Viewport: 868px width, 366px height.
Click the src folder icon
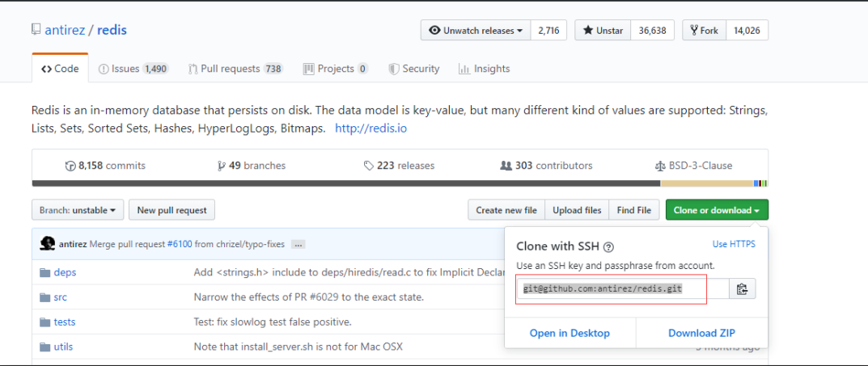coord(45,297)
